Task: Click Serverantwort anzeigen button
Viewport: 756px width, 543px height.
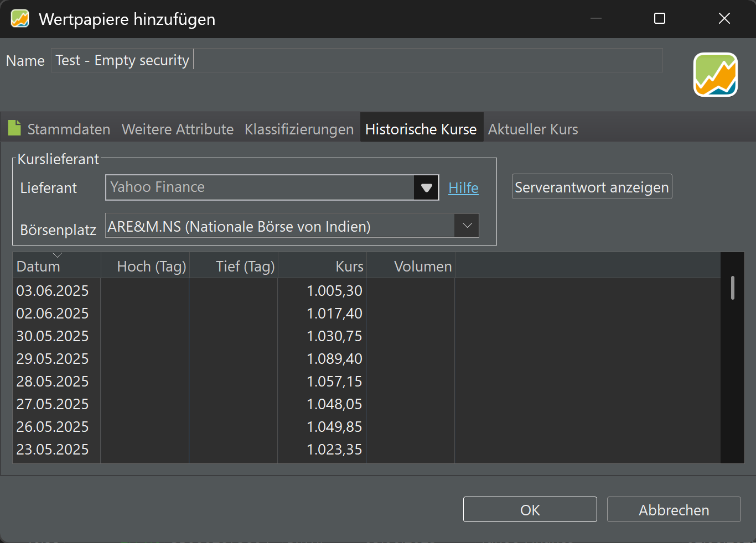Action: click(x=592, y=187)
